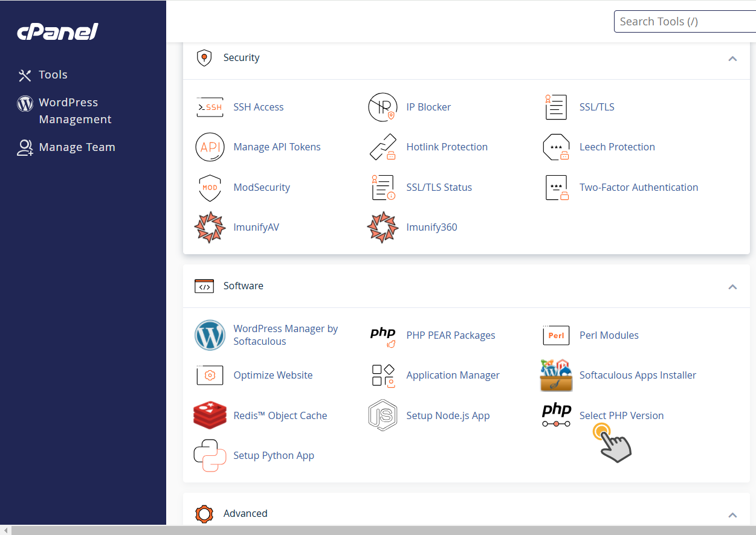This screenshot has width=756, height=535.
Task: Click the Hotlink Protection chain icon
Action: coord(383,147)
